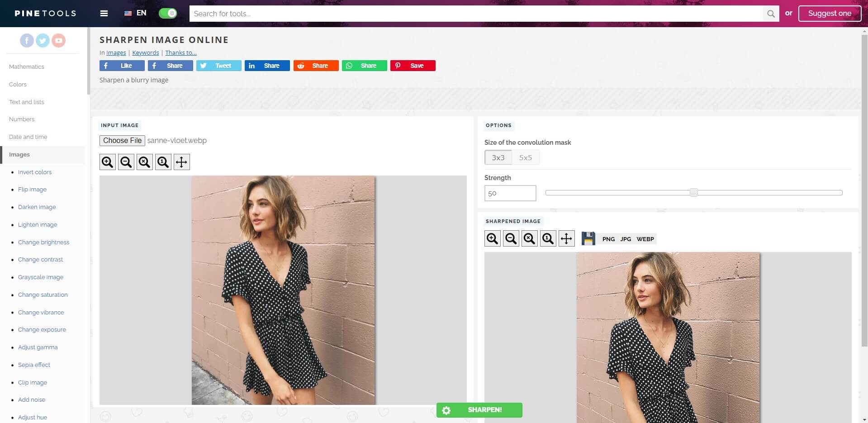Select the 5x5 convolution mask size
This screenshot has width=868, height=423.
click(x=525, y=157)
